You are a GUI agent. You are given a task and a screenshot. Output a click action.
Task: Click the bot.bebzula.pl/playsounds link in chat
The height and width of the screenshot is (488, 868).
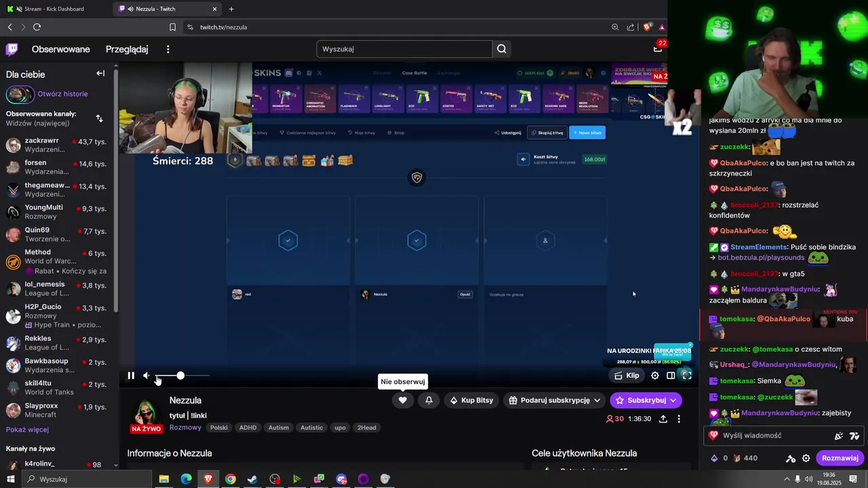click(x=761, y=258)
